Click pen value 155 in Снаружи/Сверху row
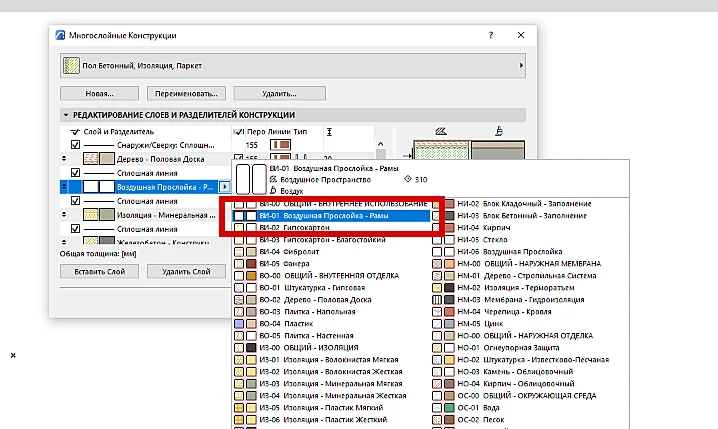 (252, 145)
